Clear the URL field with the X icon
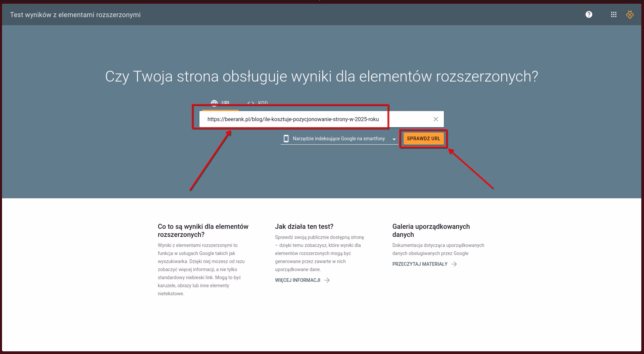Screen dimensions: 644x354 tap(435, 119)
